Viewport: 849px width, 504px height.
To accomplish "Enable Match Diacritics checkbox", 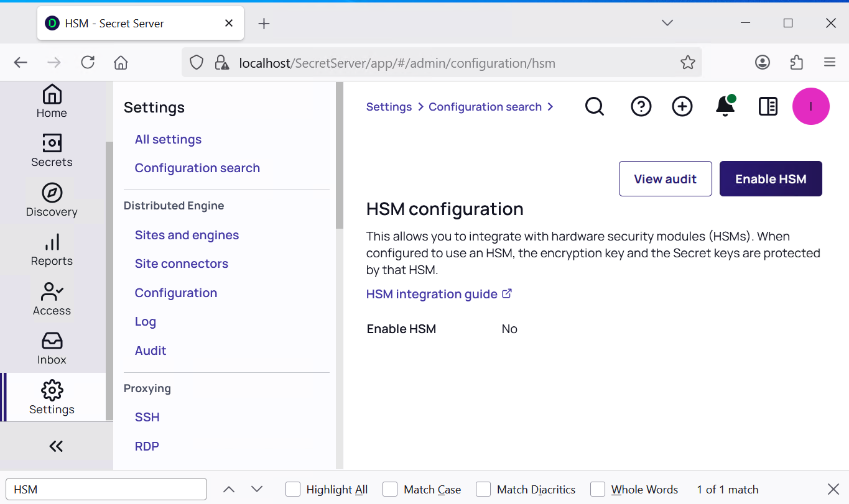I will pyautogui.click(x=483, y=489).
